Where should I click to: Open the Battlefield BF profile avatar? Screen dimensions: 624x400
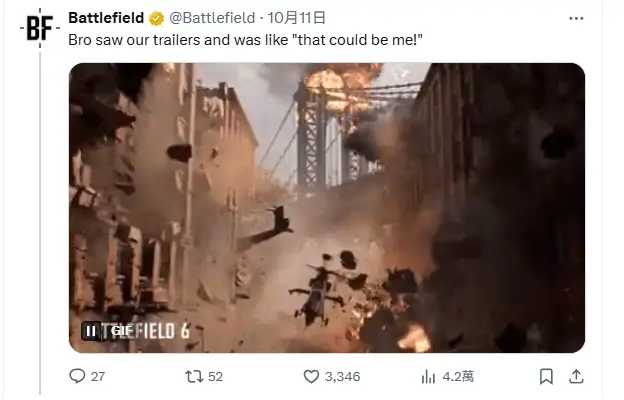pos(40,28)
